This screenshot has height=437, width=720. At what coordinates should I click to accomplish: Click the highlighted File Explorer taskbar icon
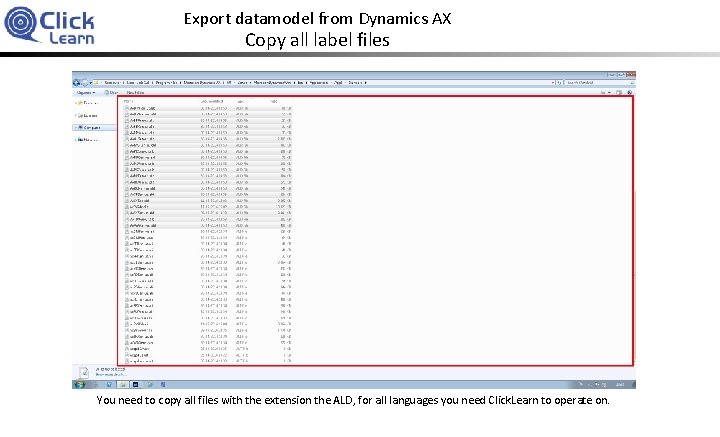coord(123,385)
